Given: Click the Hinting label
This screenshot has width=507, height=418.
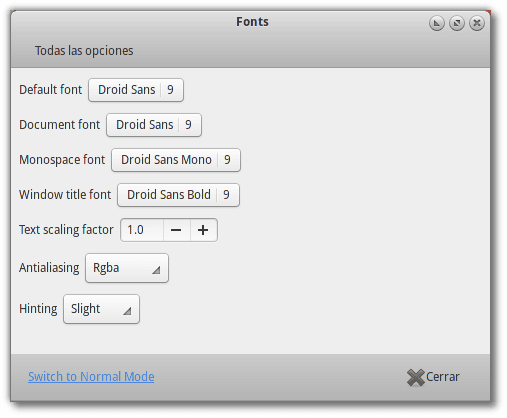Looking at the screenshot, I should (38, 309).
